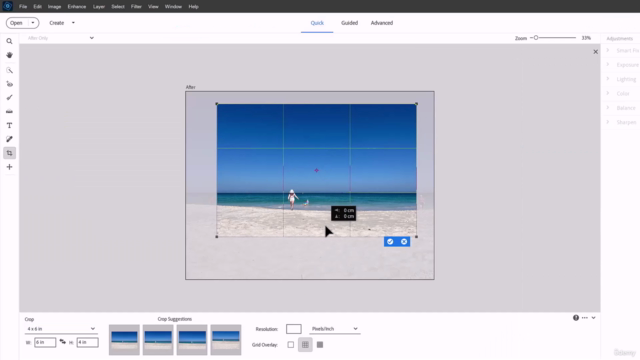Open the View menu

pos(153,7)
